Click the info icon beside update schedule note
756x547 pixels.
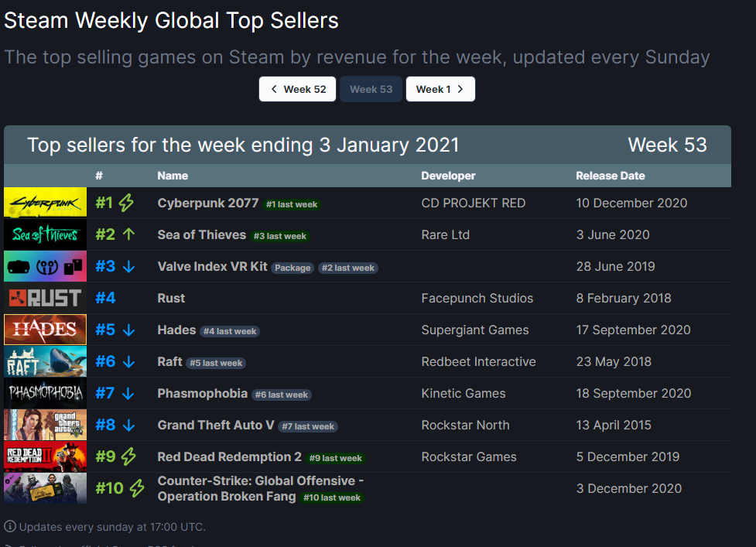click(9, 526)
